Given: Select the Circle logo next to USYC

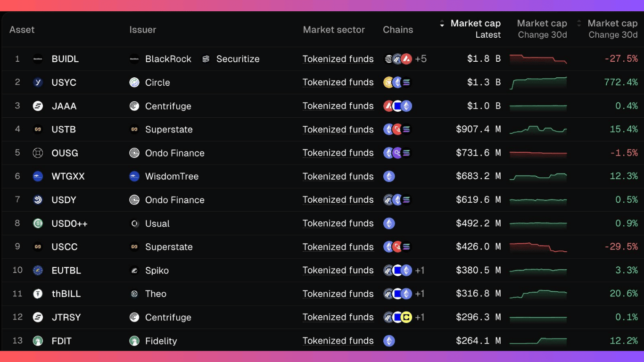Looking at the screenshot, I should coord(133,82).
